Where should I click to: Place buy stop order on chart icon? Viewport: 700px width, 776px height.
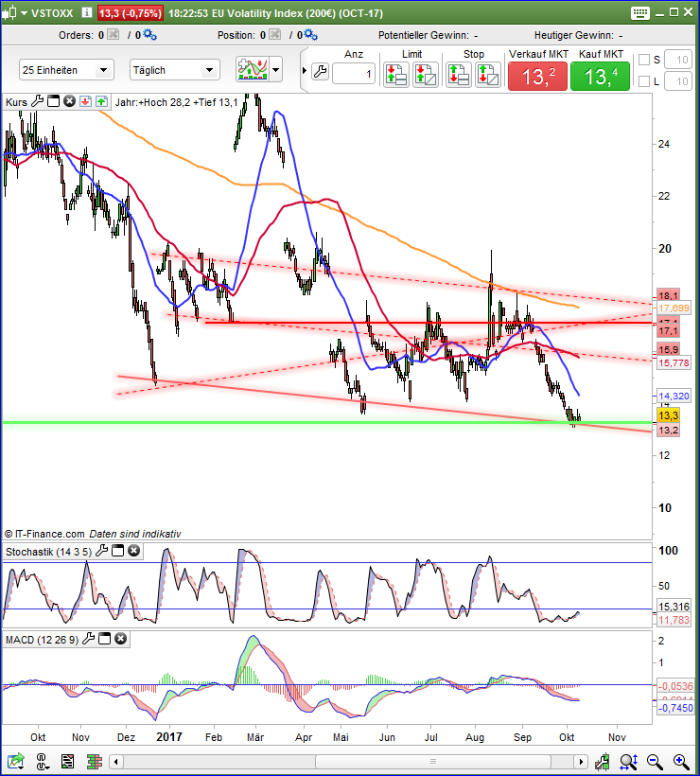tap(488, 75)
